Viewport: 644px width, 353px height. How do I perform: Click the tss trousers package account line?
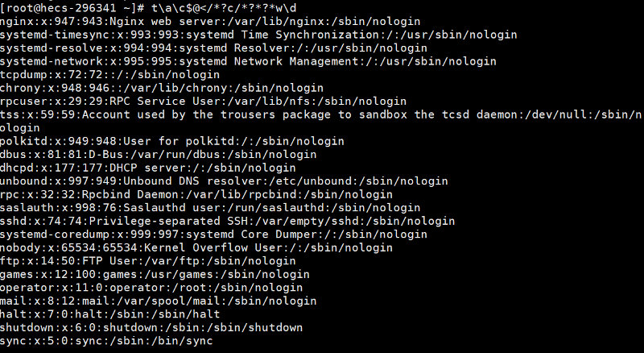(x=320, y=114)
